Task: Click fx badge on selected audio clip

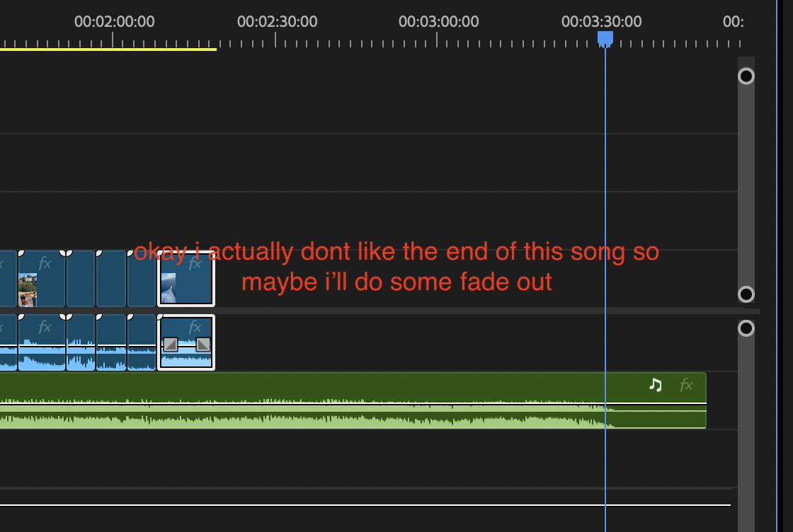Action: (195, 327)
